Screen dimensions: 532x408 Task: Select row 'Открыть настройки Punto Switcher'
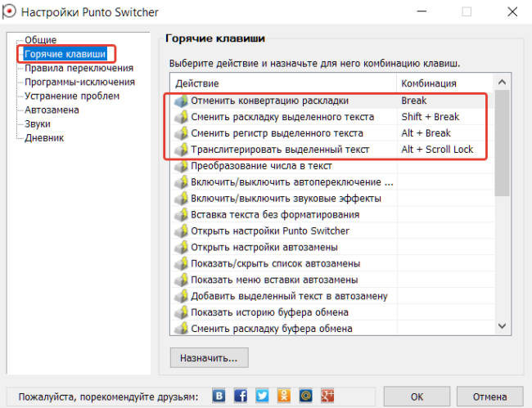tap(332, 231)
